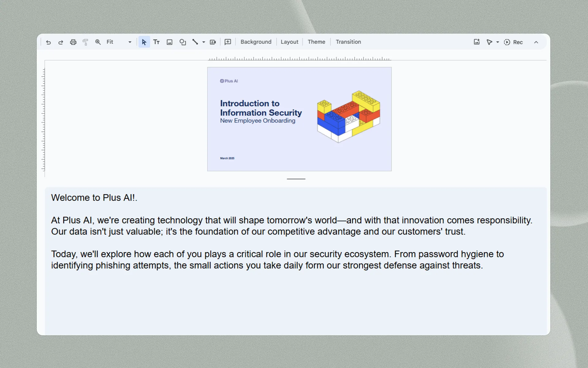Screen dimensions: 588x368
Task: Select the Line tool icon
Action: [195, 42]
